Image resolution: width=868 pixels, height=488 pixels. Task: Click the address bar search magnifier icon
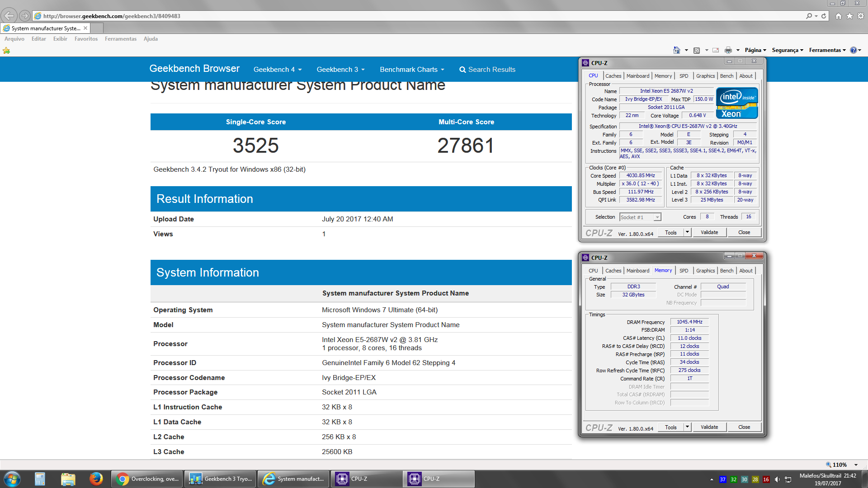(x=809, y=16)
